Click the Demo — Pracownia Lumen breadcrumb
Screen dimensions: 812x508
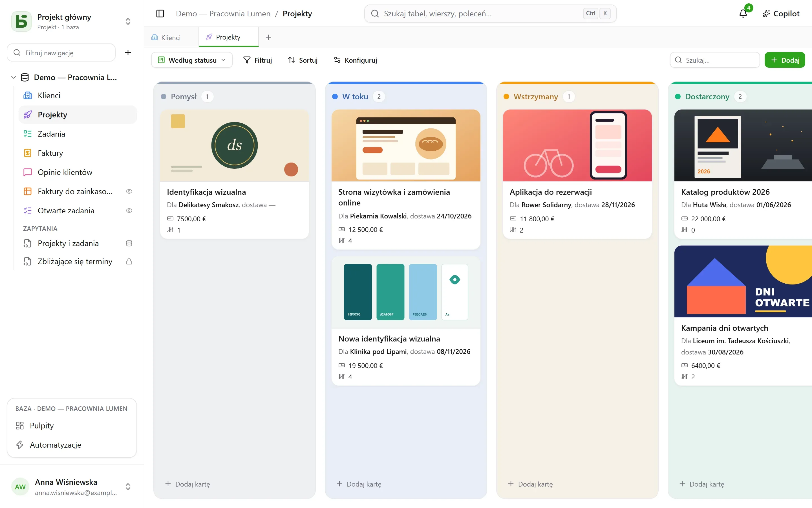coord(223,14)
